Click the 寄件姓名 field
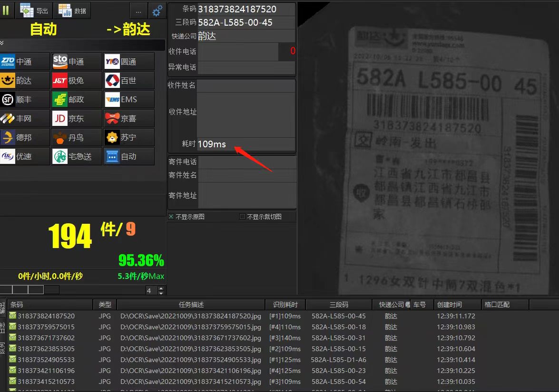 pyautogui.click(x=247, y=175)
